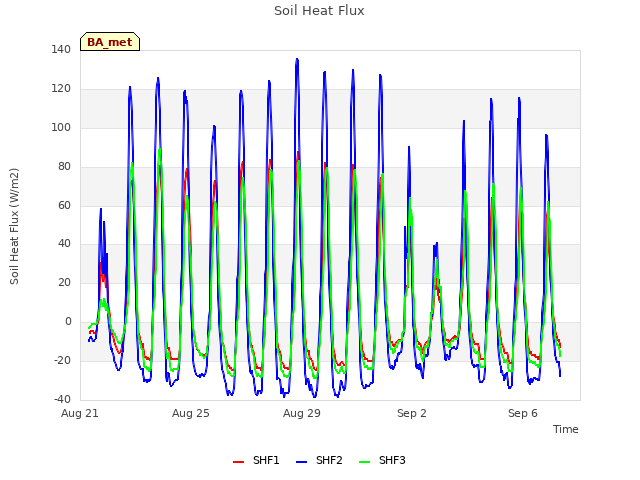Image resolution: width=640 pixels, height=480 pixels.
Task: Click the red SHF1 legend line marker
Action: point(238,462)
